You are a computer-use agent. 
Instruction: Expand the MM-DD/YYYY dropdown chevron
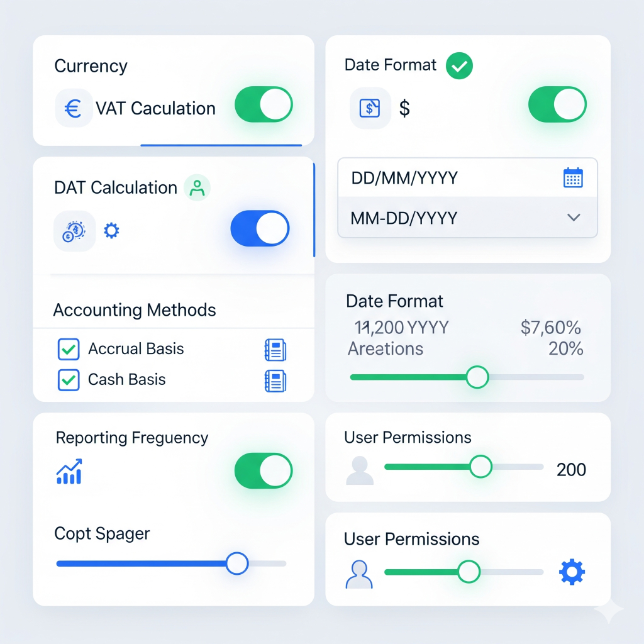coord(573,218)
